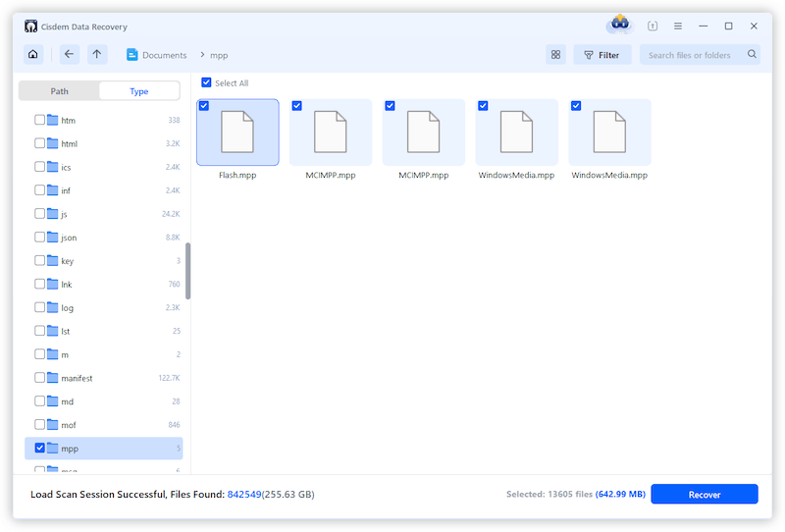
Task: Click the Filter funnel icon
Action: click(589, 55)
